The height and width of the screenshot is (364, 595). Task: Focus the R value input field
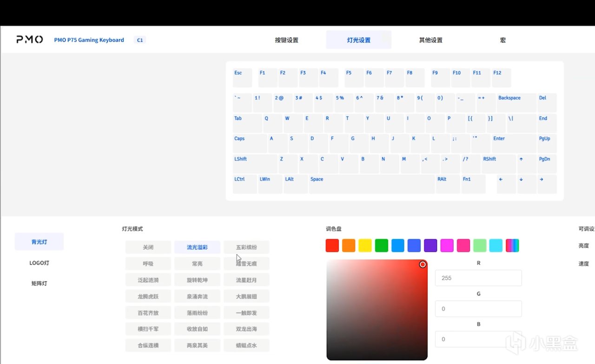click(x=478, y=278)
